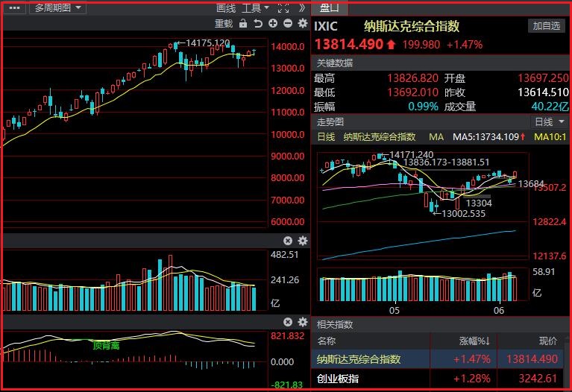The image size is (572, 392).
Task: Click the 纳斯达克综合指数 title
Action: [412, 26]
